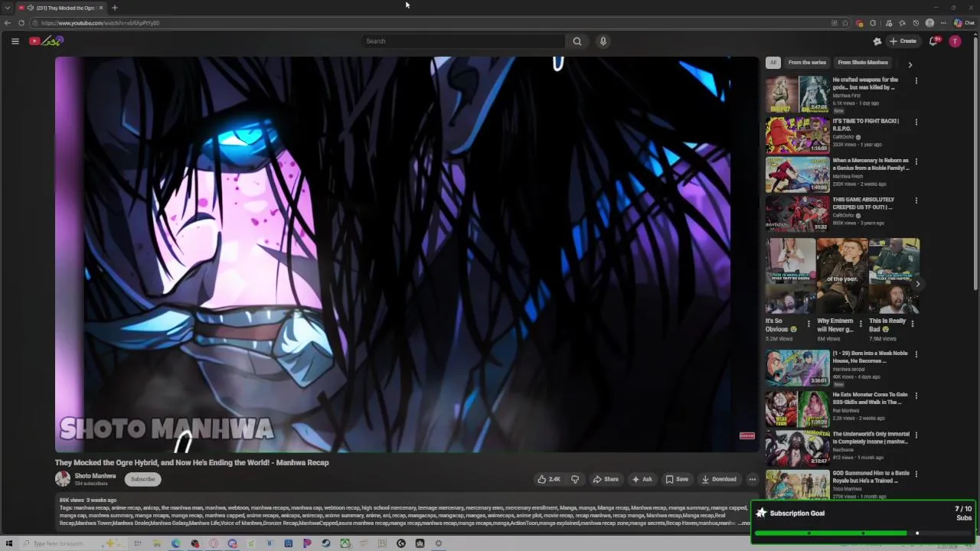Open the Chat sidebar in browser toolbar
This screenshot has height=551, width=980.
[963, 23]
